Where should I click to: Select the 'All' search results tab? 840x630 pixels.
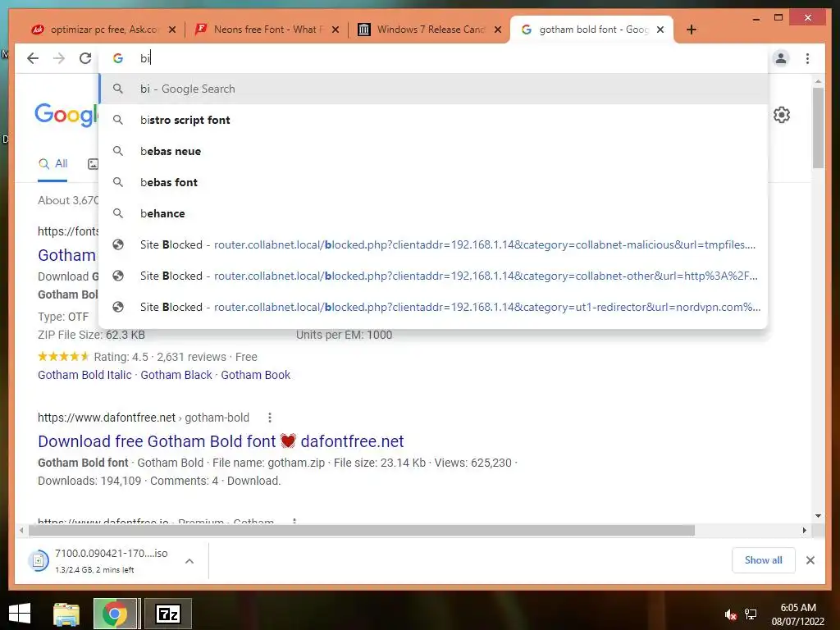pos(52,164)
